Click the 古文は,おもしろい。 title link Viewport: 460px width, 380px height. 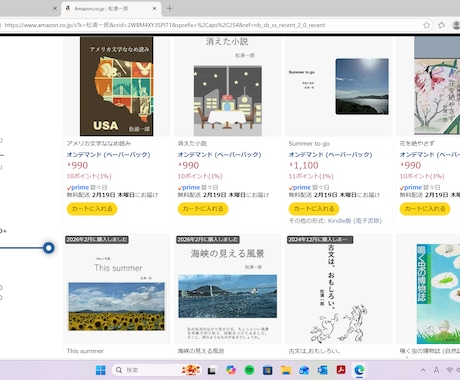click(x=314, y=351)
